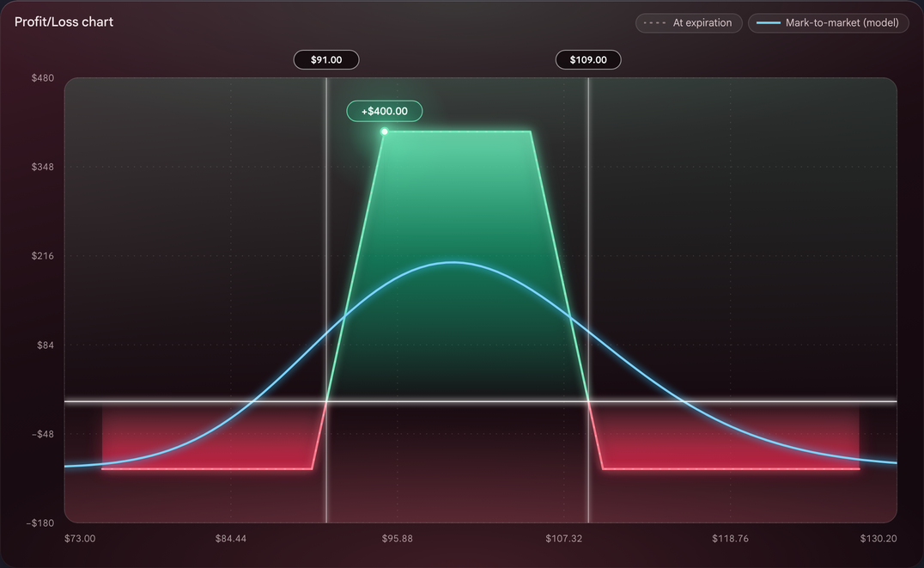The width and height of the screenshot is (924, 568).
Task: Click the dashed line icon beside At expiration
Action: click(x=654, y=23)
